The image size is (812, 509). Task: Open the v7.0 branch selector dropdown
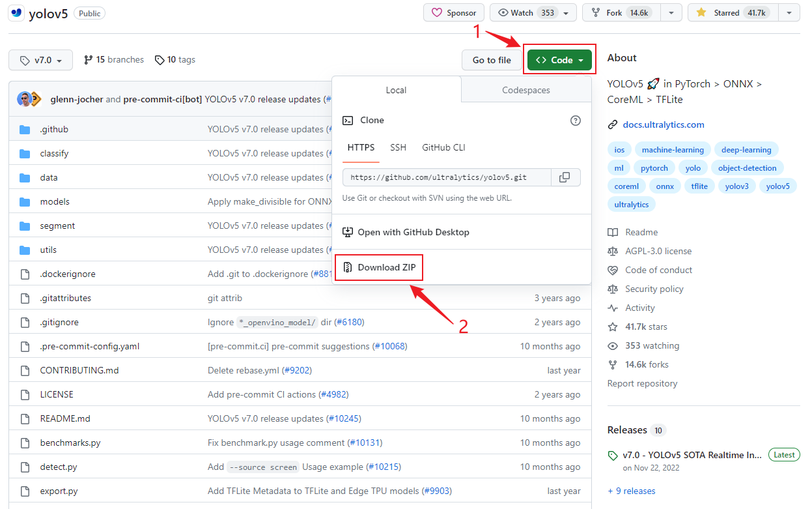[40, 60]
